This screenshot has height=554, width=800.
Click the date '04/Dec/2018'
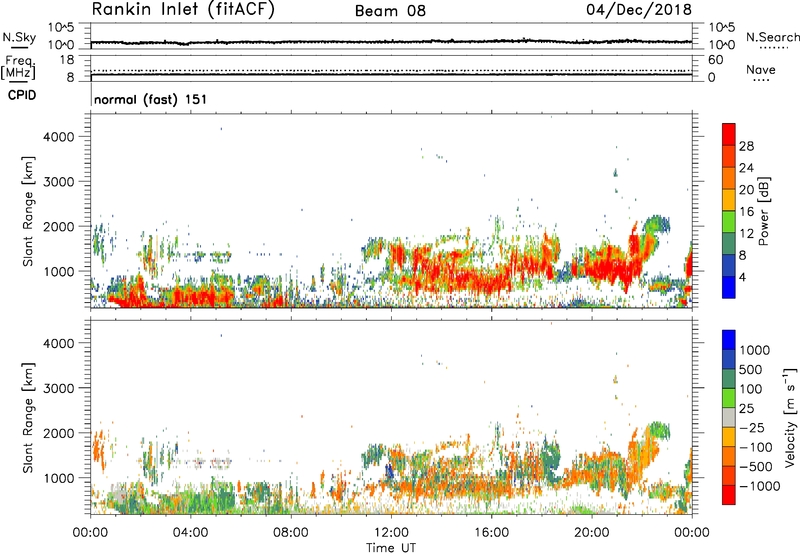[639, 9]
